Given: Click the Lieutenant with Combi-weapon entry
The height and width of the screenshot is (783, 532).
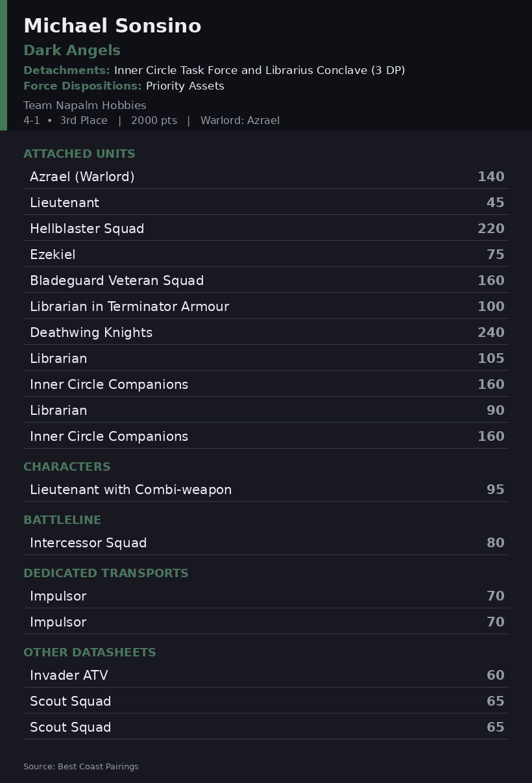Looking at the screenshot, I should coord(266,490).
